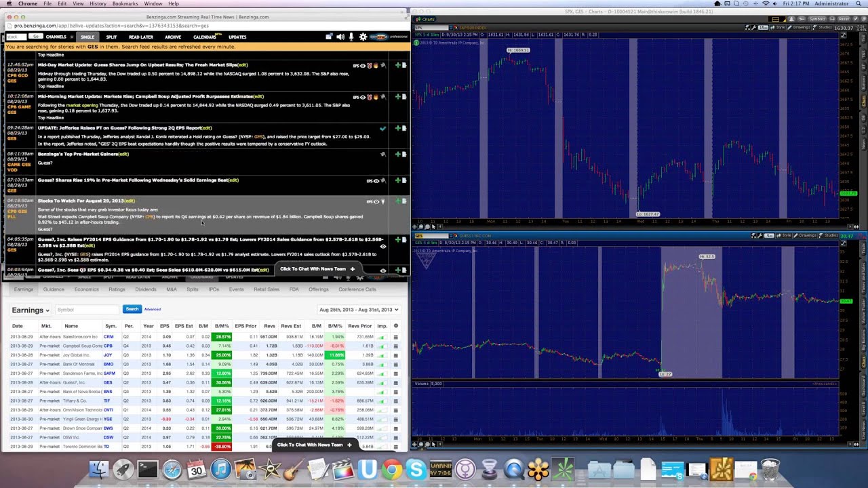Open Bookmarks in the Chrome menu bar

pos(125,3)
